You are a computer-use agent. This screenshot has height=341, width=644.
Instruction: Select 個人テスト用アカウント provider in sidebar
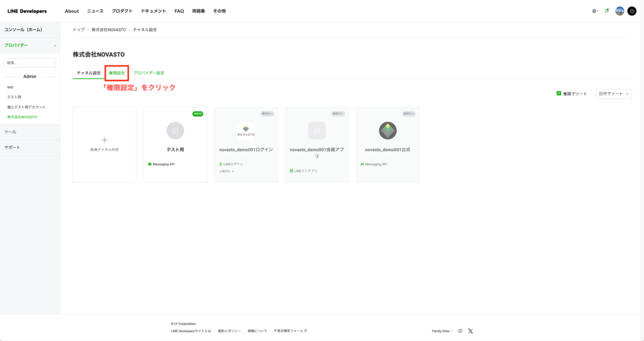click(x=26, y=107)
